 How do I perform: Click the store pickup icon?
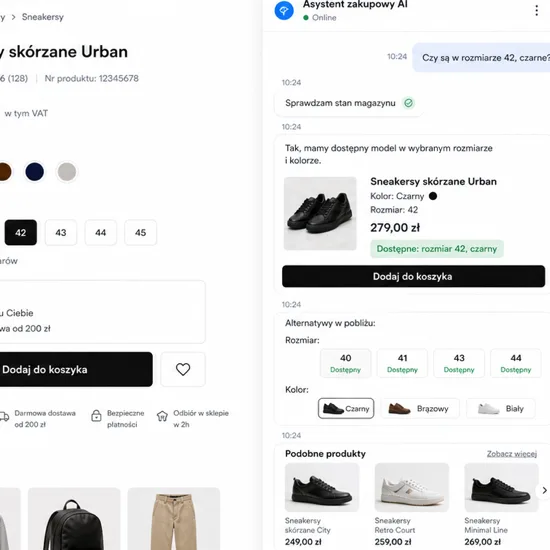point(162,416)
